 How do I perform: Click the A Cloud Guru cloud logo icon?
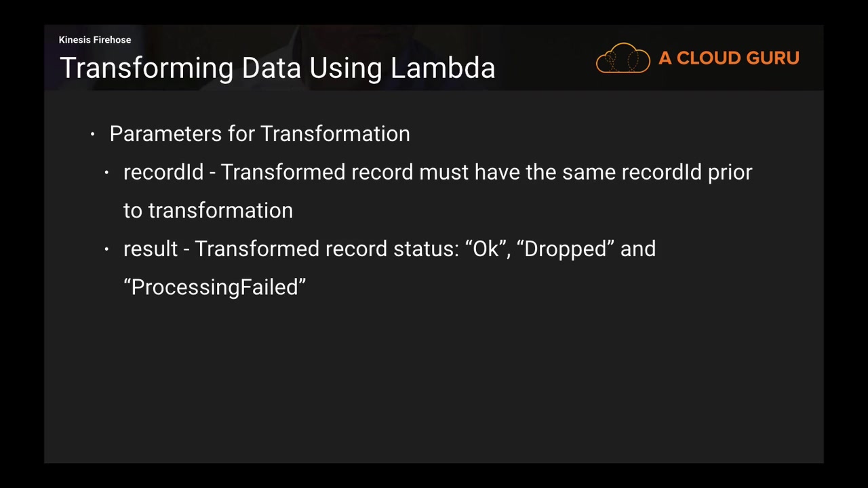(623, 58)
